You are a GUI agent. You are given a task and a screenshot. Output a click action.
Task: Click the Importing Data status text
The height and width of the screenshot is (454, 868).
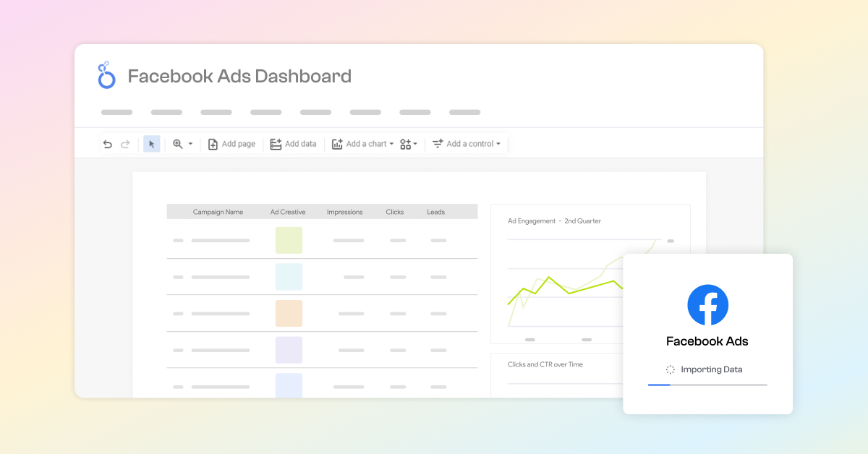pos(712,369)
